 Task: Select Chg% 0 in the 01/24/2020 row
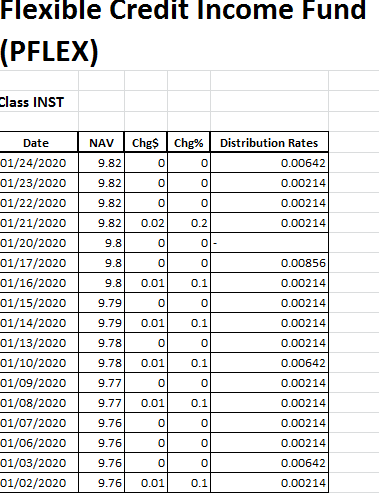pos(189,163)
